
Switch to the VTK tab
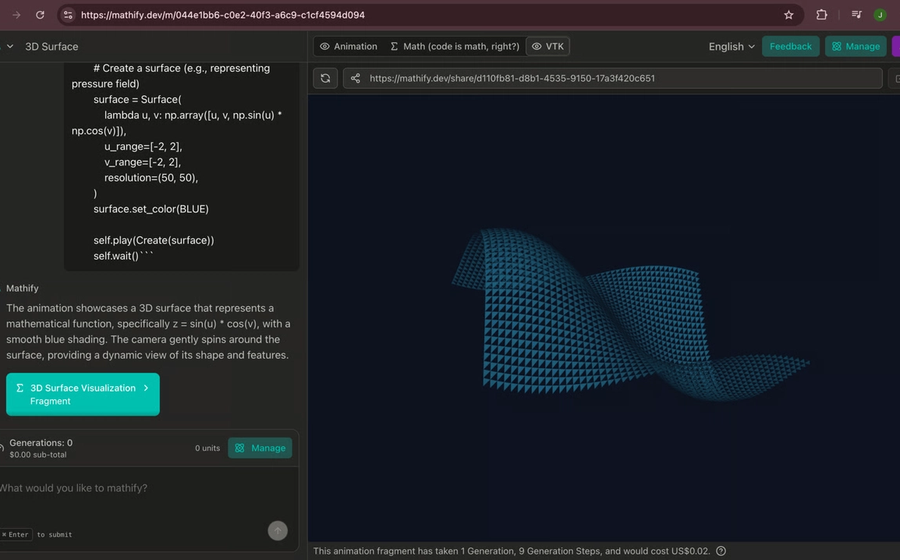click(548, 46)
